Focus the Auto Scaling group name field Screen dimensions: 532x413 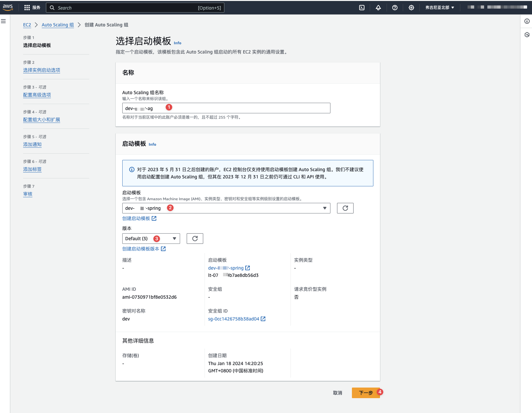point(226,108)
